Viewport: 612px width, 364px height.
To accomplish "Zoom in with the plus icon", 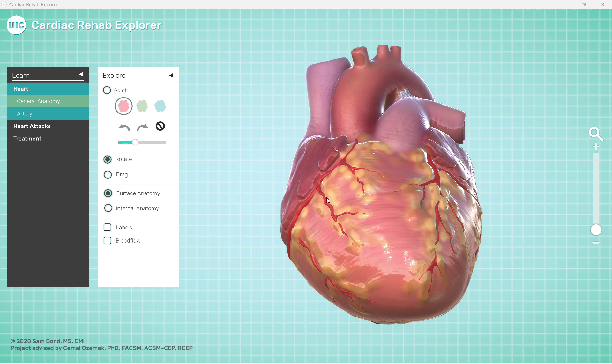I will [596, 147].
